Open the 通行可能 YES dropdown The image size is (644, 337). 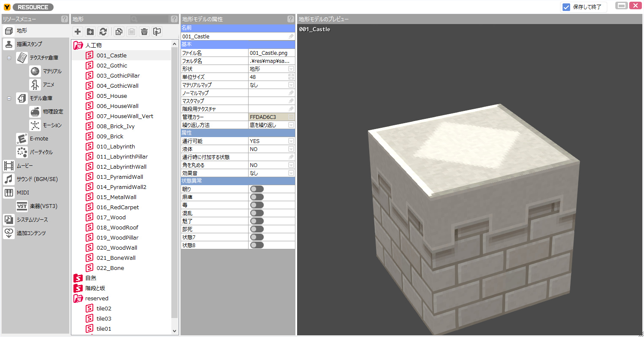click(291, 141)
